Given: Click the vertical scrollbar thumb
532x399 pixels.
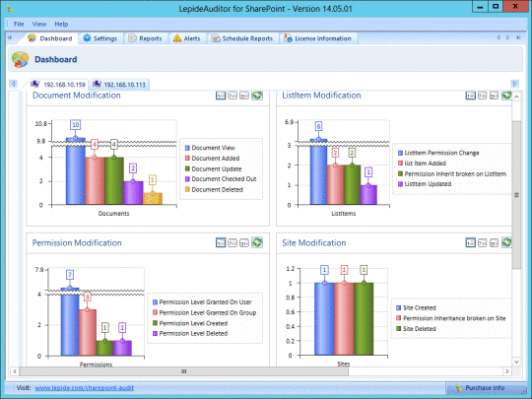Looking at the screenshot, I should coord(516,194).
